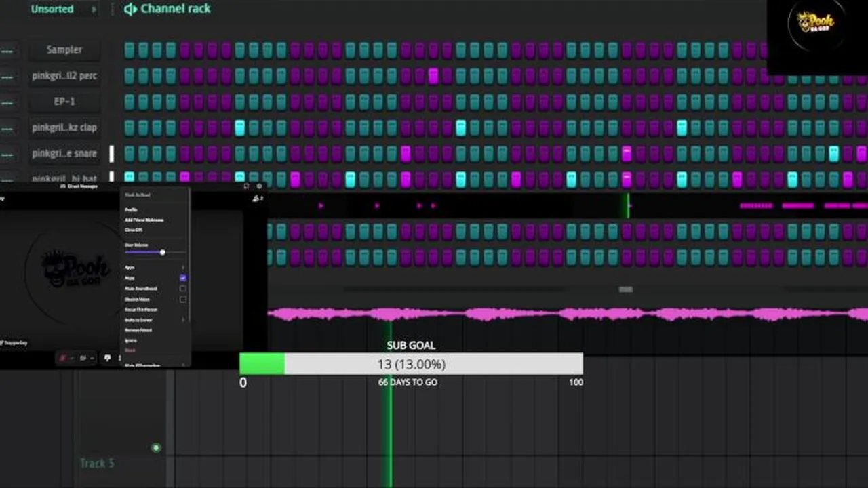Click Remove Friend in the context menu

[138, 330]
